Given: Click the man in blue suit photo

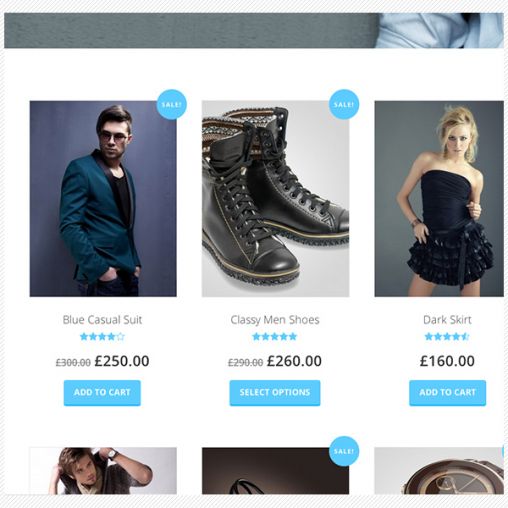Looking at the screenshot, I should [103, 199].
